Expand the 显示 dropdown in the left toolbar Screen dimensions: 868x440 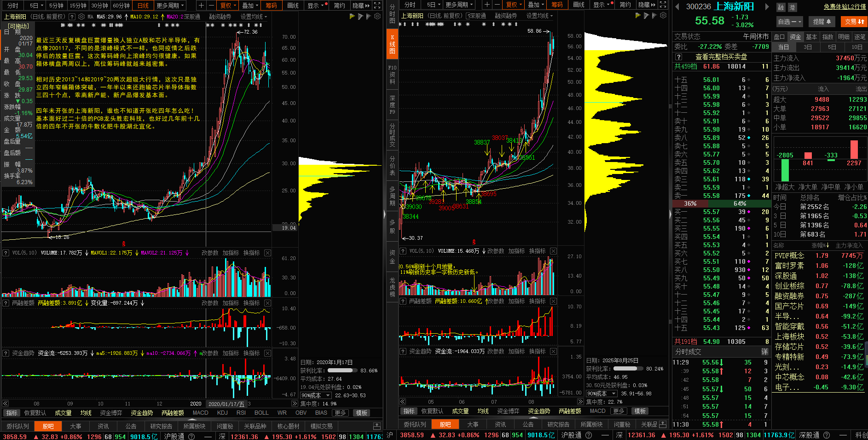[316, 6]
